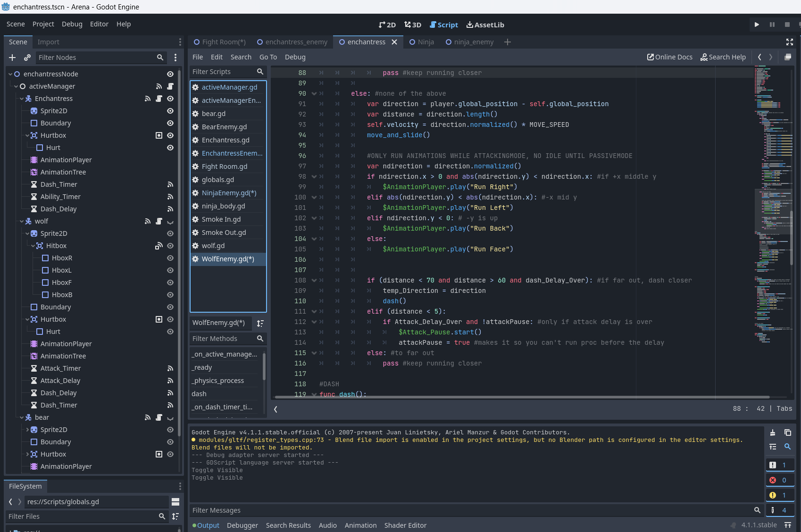The width and height of the screenshot is (801, 532).
Task: Fold the dash function at line 119
Action: pyautogui.click(x=314, y=394)
